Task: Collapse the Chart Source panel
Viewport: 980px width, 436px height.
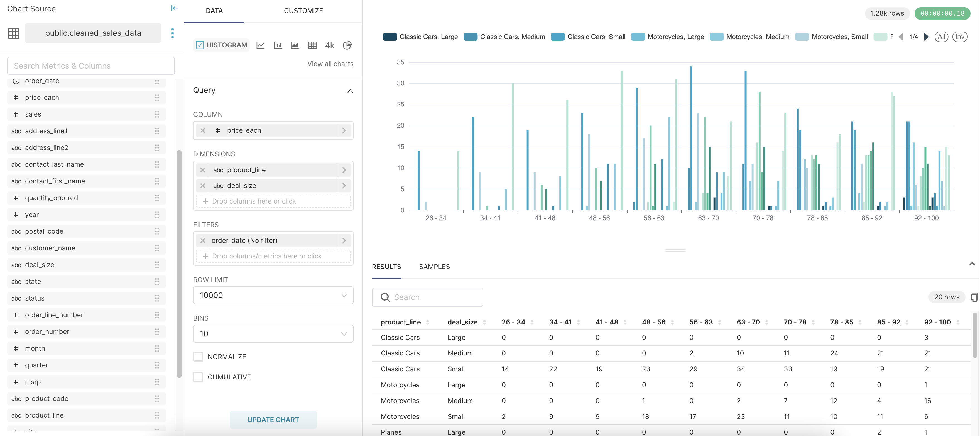Action: pyautogui.click(x=174, y=8)
